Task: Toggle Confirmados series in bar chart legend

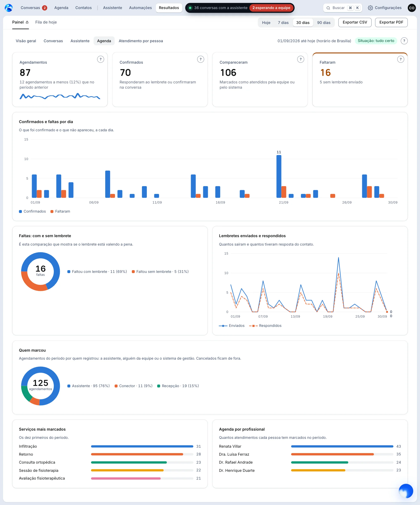Action: 33,211
